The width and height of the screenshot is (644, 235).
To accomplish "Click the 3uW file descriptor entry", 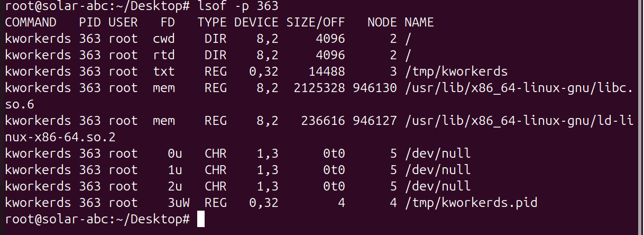I will (x=179, y=203).
